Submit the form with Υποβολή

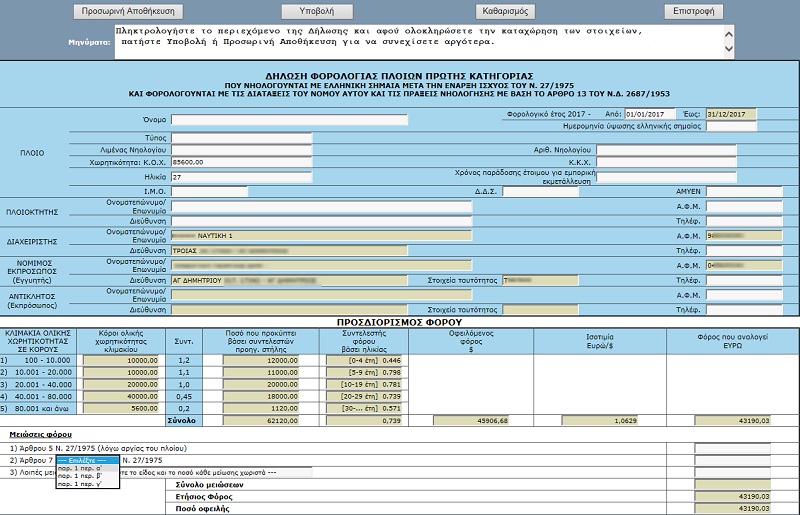[x=317, y=11]
